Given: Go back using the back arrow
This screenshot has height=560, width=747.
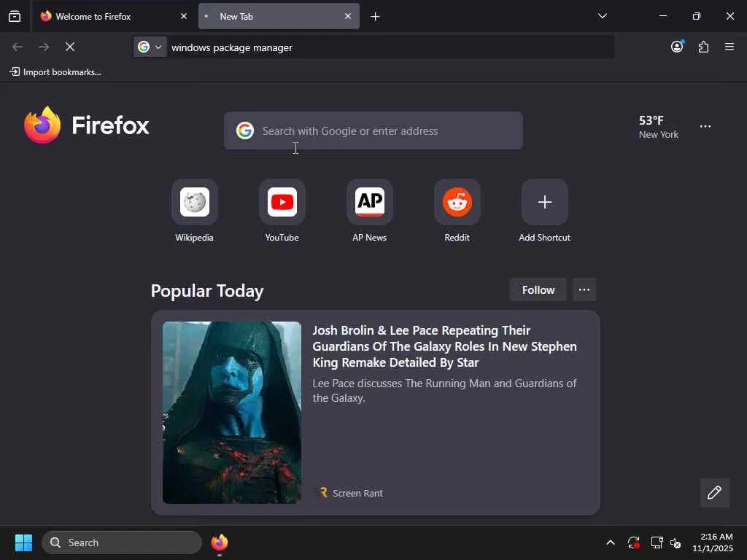Looking at the screenshot, I should (18, 47).
